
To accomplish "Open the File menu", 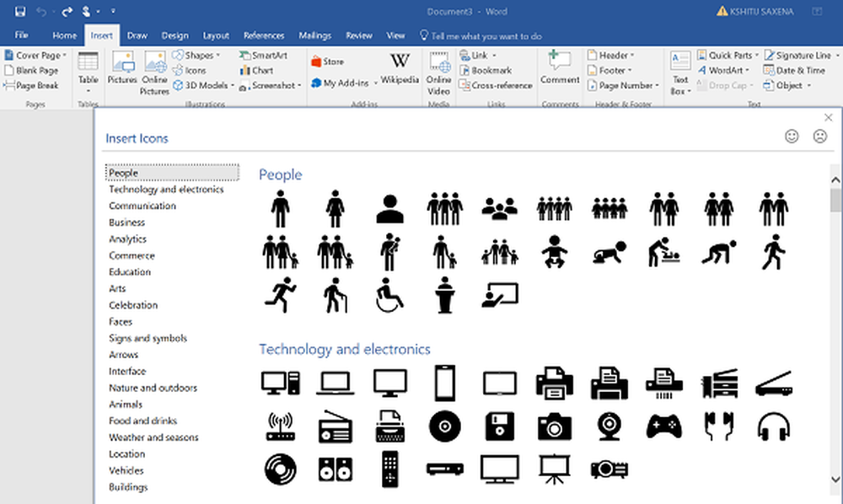I will point(22,35).
